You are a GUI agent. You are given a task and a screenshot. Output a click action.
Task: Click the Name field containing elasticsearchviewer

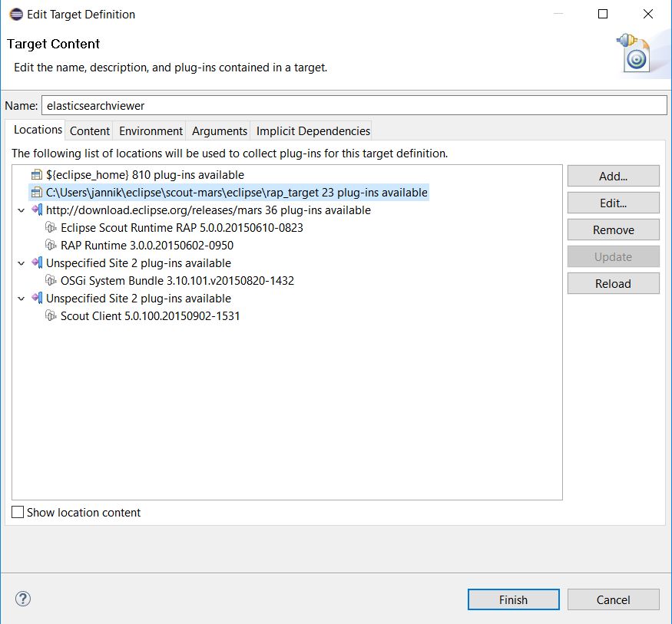coord(354,105)
